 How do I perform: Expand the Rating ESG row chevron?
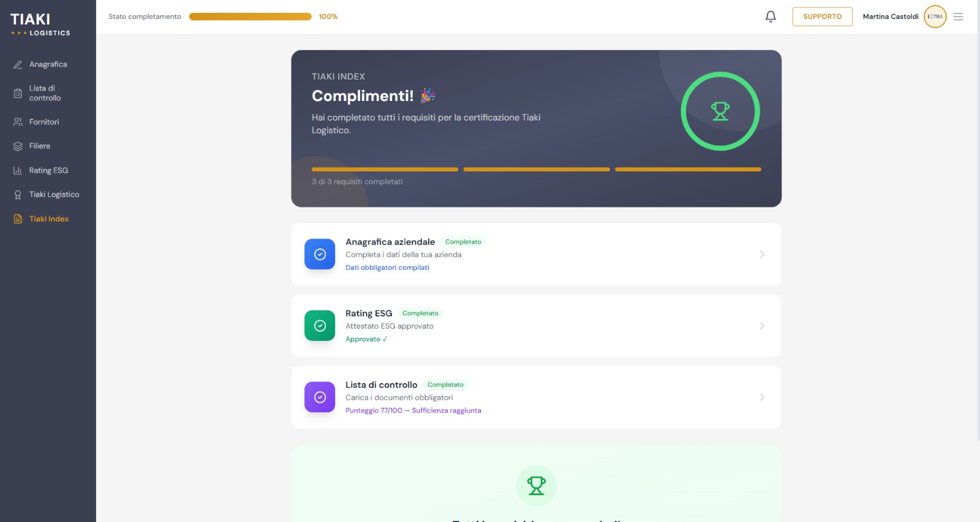coord(762,326)
